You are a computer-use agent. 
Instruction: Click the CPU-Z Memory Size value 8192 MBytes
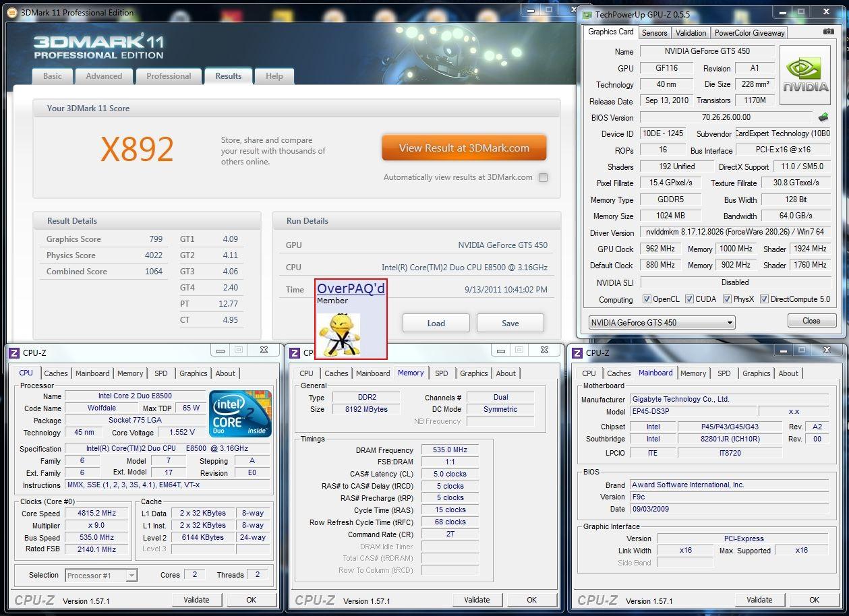point(366,409)
